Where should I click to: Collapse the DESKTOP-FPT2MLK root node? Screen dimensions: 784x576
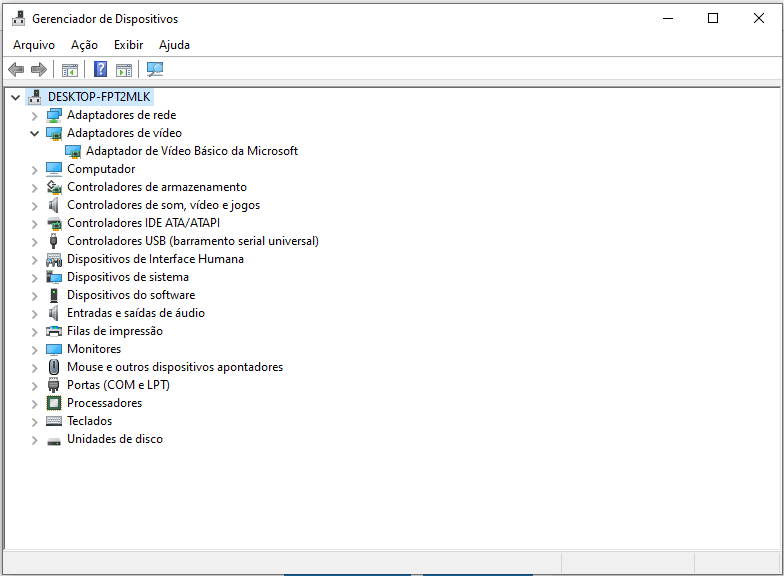pyautogui.click(x=16, y=97)
